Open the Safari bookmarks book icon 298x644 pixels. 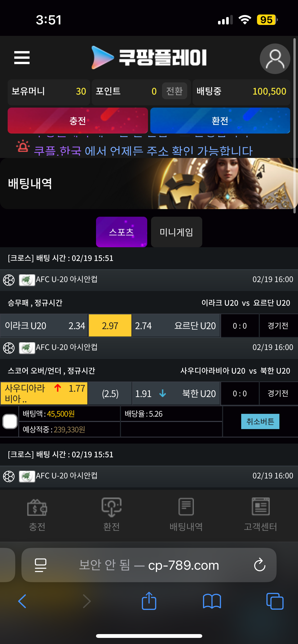click(x=212, y=601)
